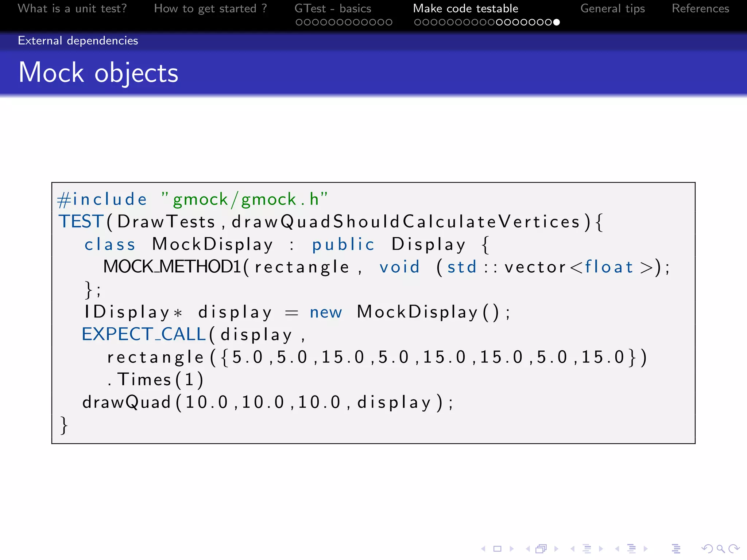Open 'How to get started ?' section
The height and width of the screenshot is (560, 747).
(x=210, y=8)
